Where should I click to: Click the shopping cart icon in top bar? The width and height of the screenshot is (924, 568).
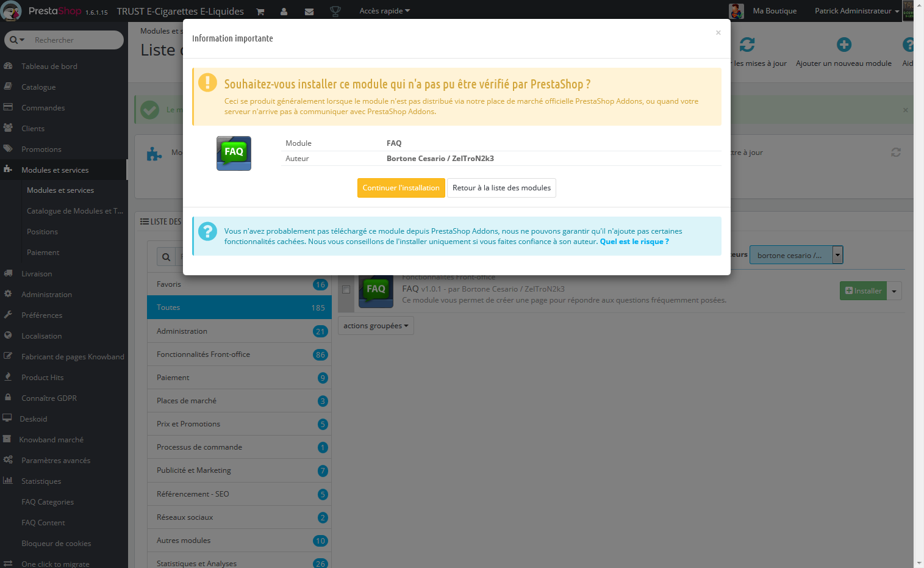tap(260, 12)
